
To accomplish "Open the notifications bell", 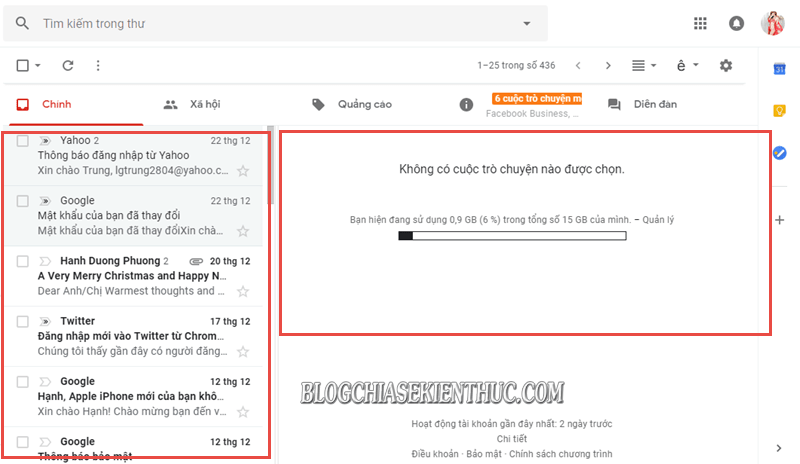I will coord(736,23).
